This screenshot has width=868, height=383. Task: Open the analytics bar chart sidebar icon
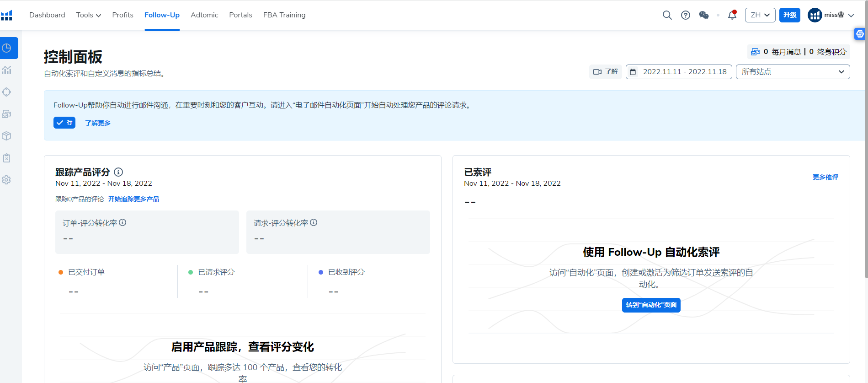(6, 70)
